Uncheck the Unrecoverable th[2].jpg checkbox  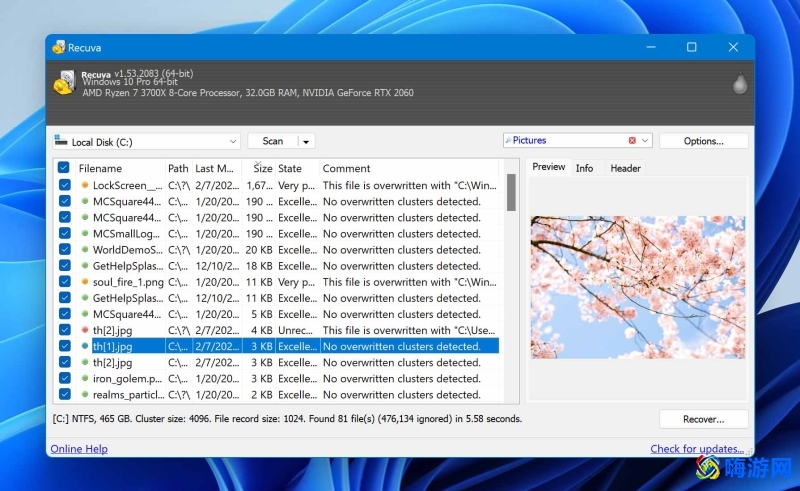click(x=65, y=330)
